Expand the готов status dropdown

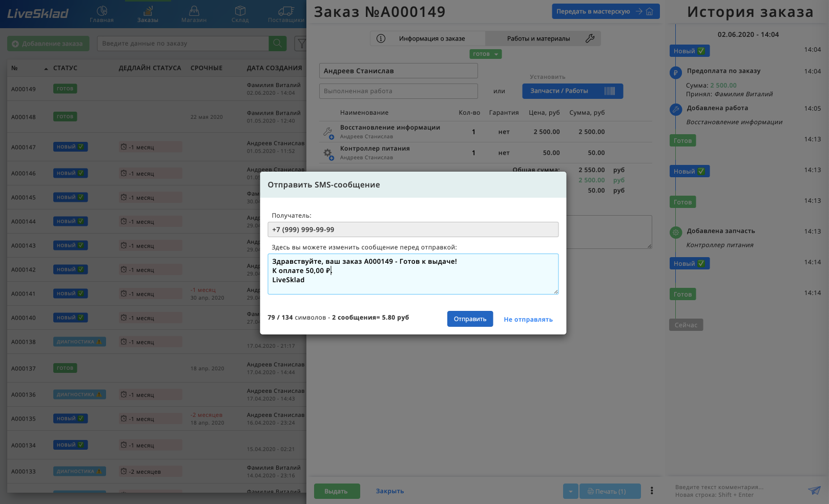pos(486,54)
